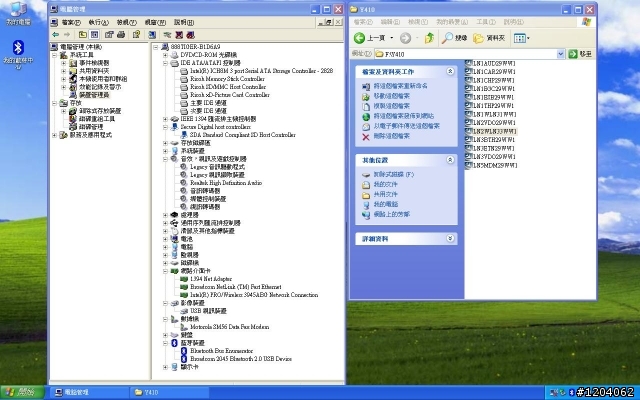640x400 pixels.
Task: Collapse IDE ATA/ATAPI controllers category
Action: coord(165,63)
